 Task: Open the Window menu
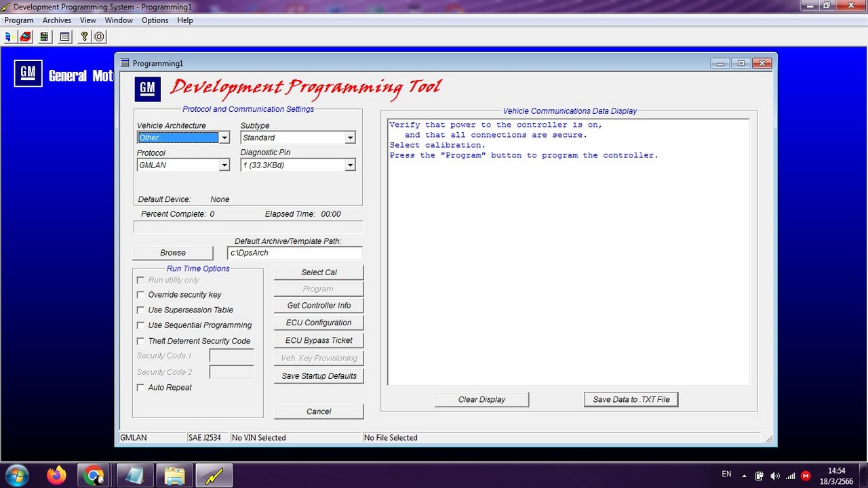tap(119, 20)
